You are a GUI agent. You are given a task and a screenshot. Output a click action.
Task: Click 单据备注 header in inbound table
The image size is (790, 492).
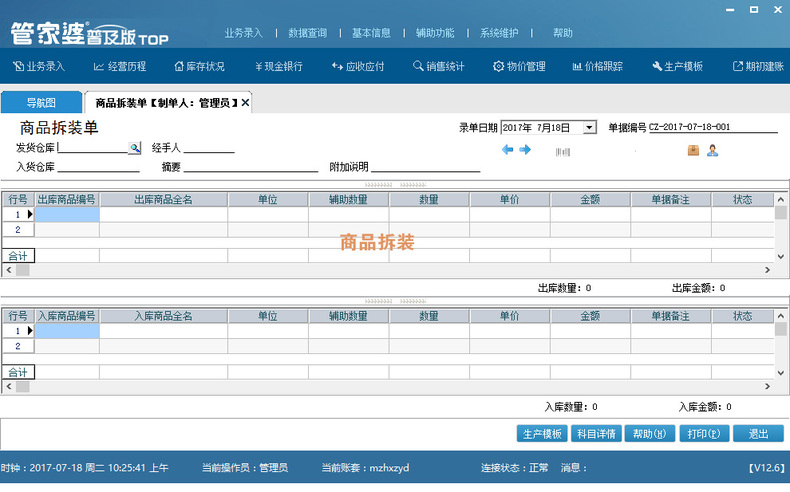tap(671, 316)
